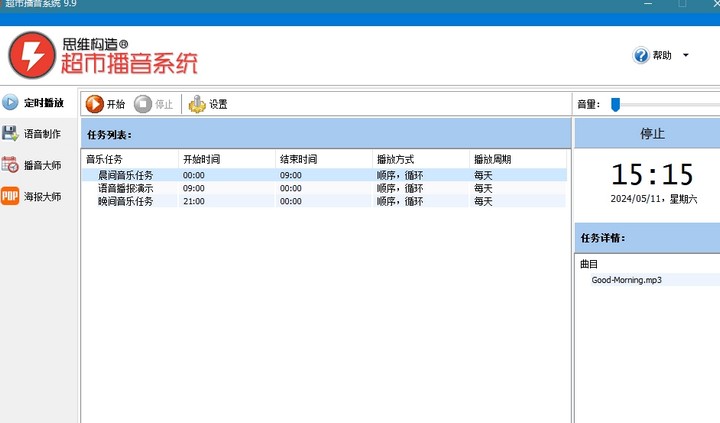Select 定时播放 sidebar icon
This screenshot has height=423, width=720.
pos(11,102)
